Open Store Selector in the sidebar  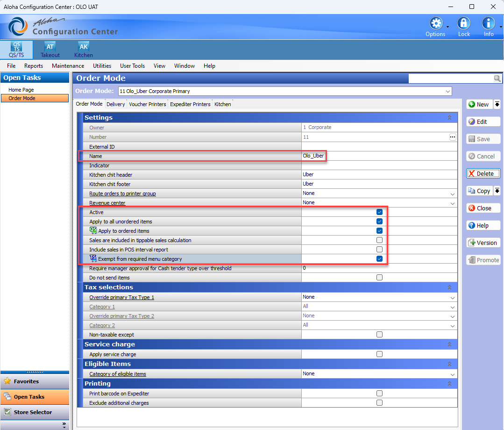coord(33,412)
